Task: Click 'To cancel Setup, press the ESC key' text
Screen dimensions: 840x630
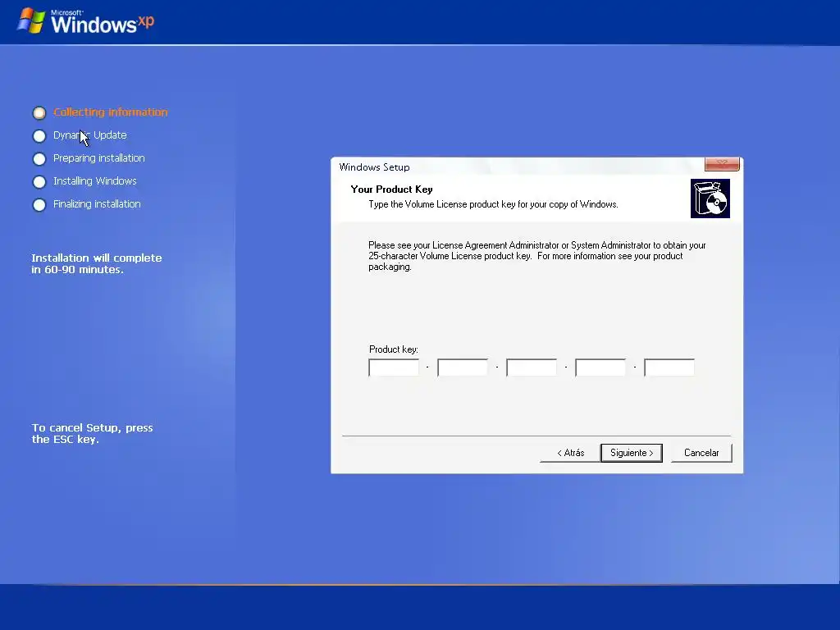Action: click(92, 433)
